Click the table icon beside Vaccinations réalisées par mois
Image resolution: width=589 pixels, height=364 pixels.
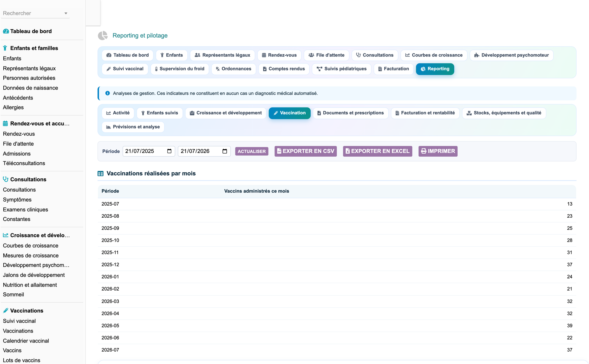pos(100,174)
